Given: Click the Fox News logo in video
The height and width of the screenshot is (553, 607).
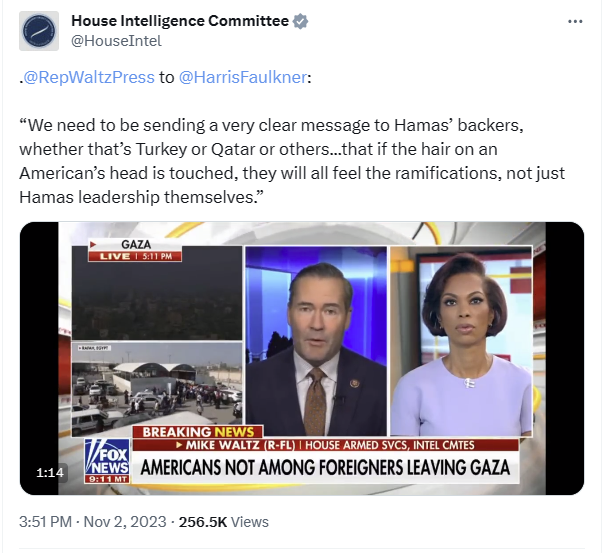Looking at the screenshot, I should pyautogui.click(x=107, y=461).
